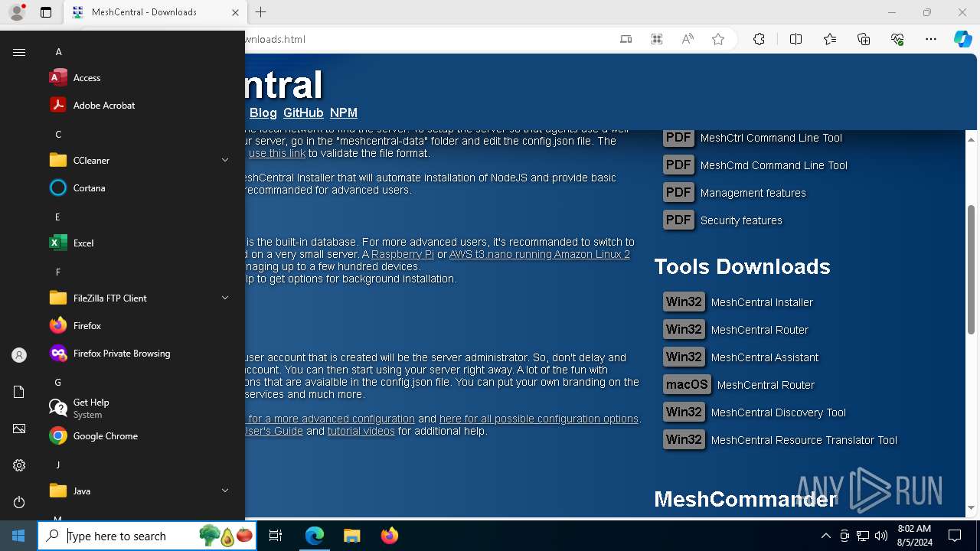
Task: Click the Microsoft Edge taskbar icon
Action: point(315,536)
